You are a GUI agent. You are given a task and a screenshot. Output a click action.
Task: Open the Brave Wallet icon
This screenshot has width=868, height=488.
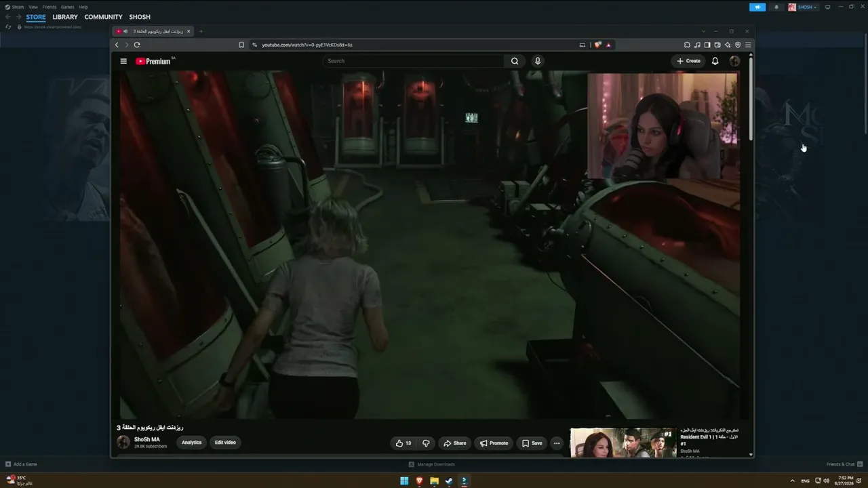(x=717, y=45)
